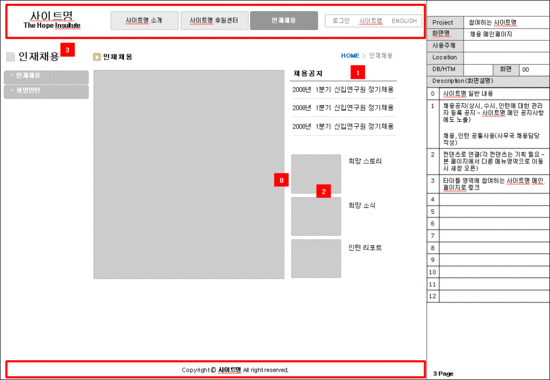Open the 사이트명 소개 menu tab
This screenshot has height=380, width=550.
[x=145, y=20]
